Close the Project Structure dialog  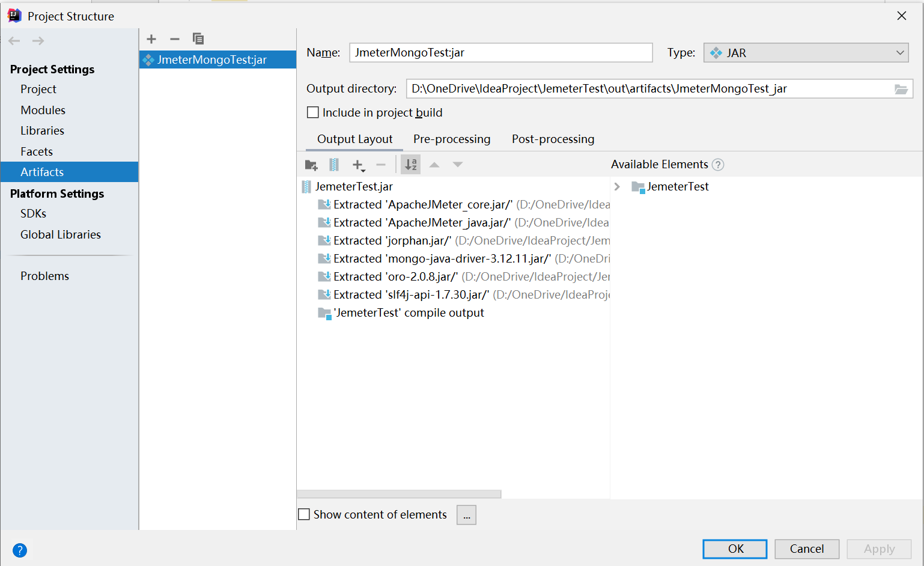[x=902, y=16]
